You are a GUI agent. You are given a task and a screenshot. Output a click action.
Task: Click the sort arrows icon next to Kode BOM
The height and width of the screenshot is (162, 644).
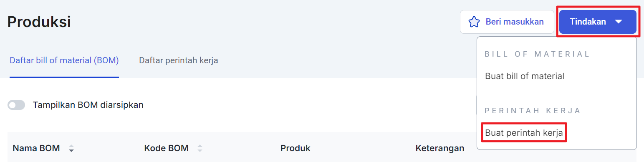[x=200, y=148]
